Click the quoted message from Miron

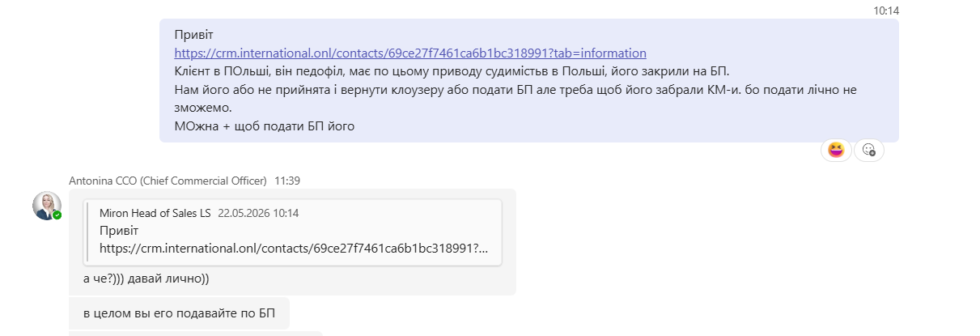coord(293,232)
